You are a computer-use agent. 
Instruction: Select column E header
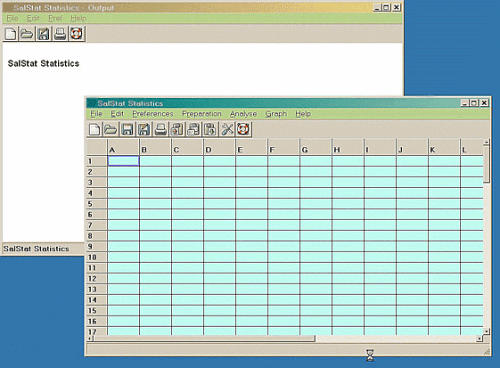[251, 147]
